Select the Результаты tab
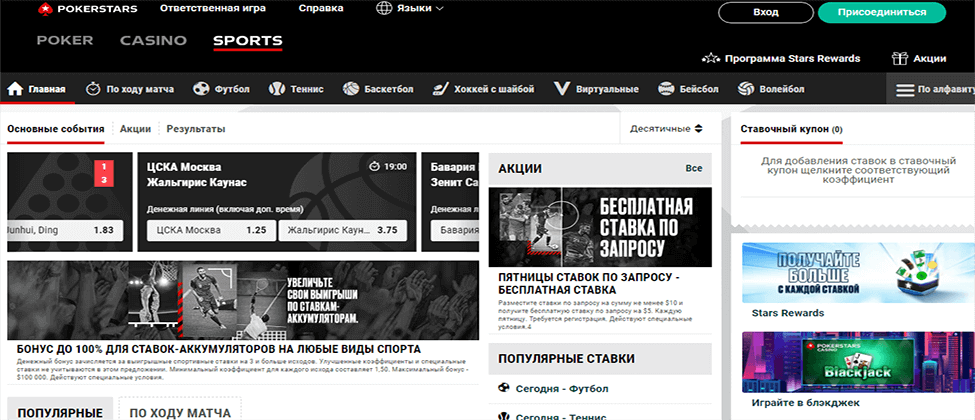 point(196,129)
